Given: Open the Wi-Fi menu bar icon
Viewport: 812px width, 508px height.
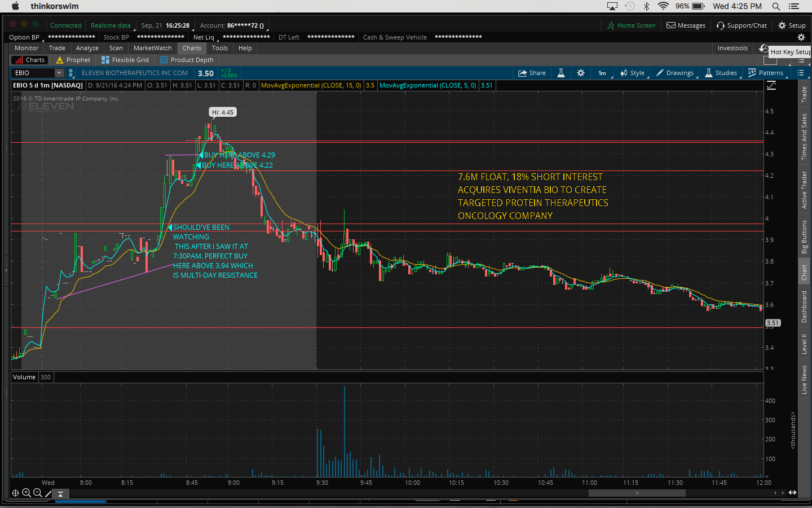Looking at the screenshot, I should point(663,6).
